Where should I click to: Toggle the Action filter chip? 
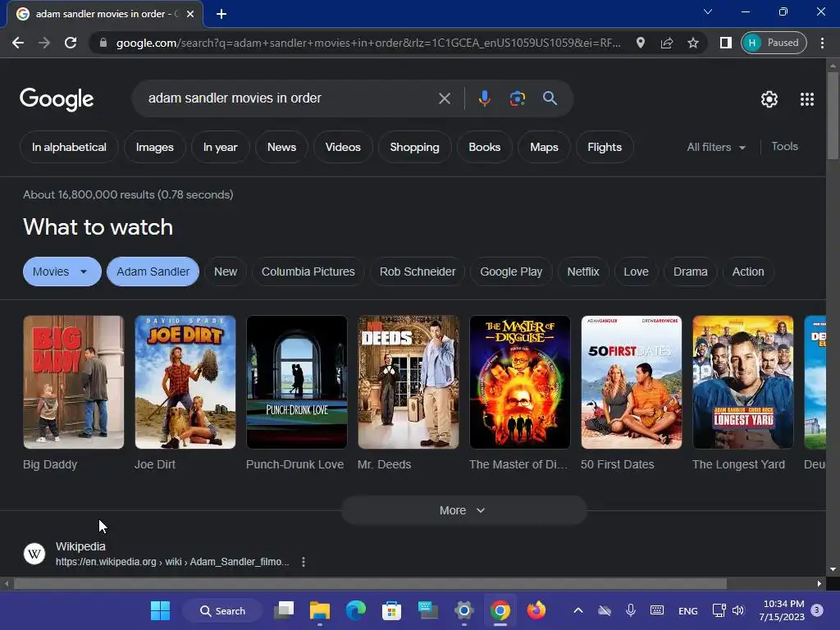(748, 272)
